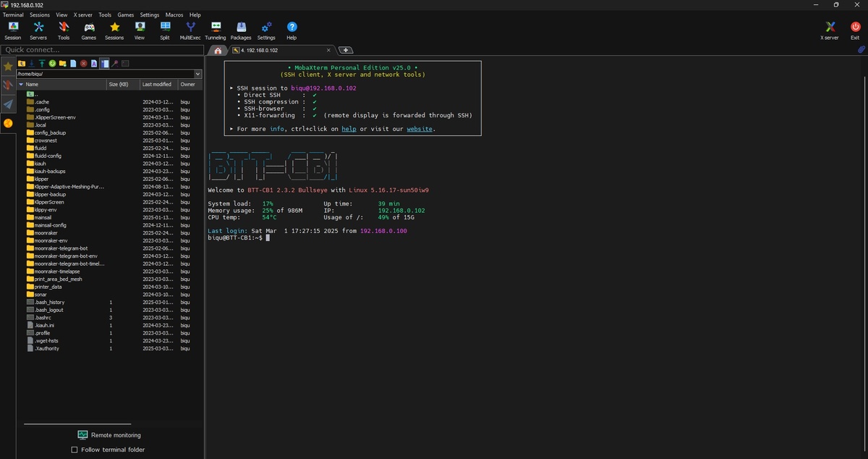
Task: Open the Macros menu
Action: tap(174, 14)
